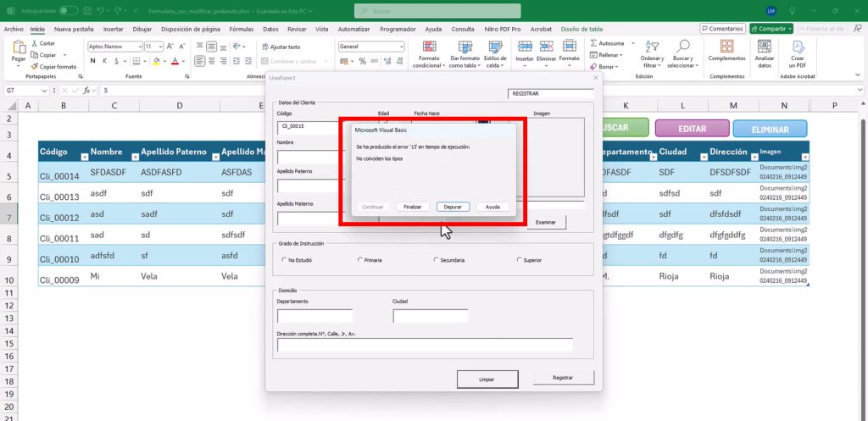This screenshot has width=868, height=421.
Task: Open Ordenar y filtrar tool
Action: tap(652, 54)
